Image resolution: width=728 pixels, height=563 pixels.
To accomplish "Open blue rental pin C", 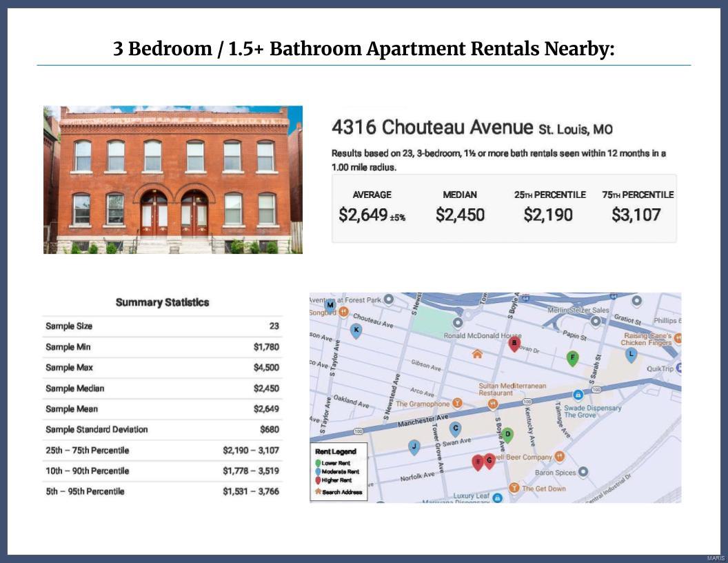I will [456, 428].
